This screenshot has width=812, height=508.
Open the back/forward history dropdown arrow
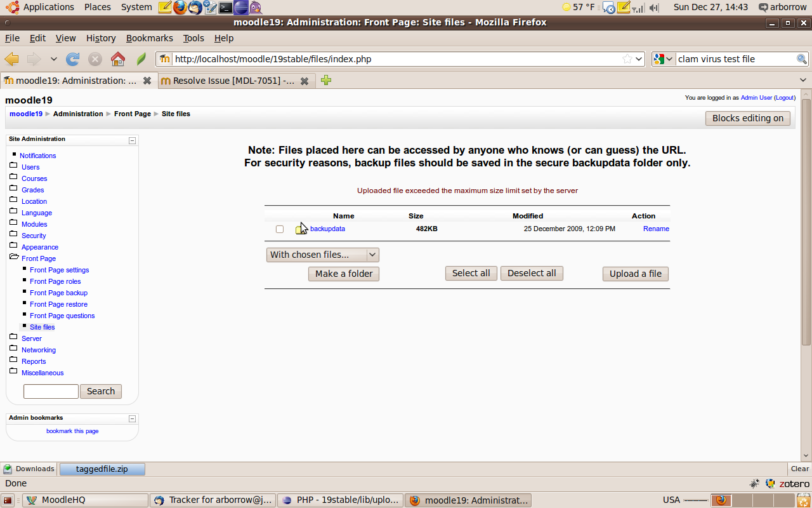[x=54, y=59]
